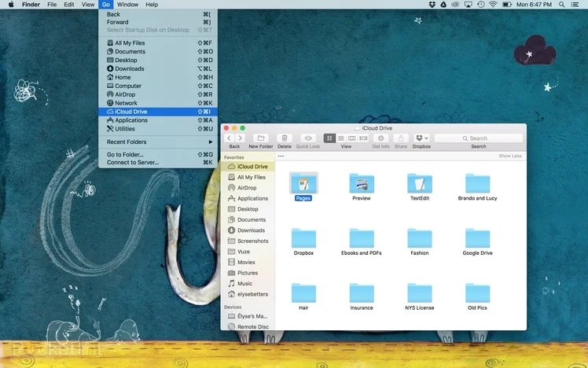
Task: Click the Delete trash icon in toolbar
Action: pyautogui.click(x=284, y=138)
